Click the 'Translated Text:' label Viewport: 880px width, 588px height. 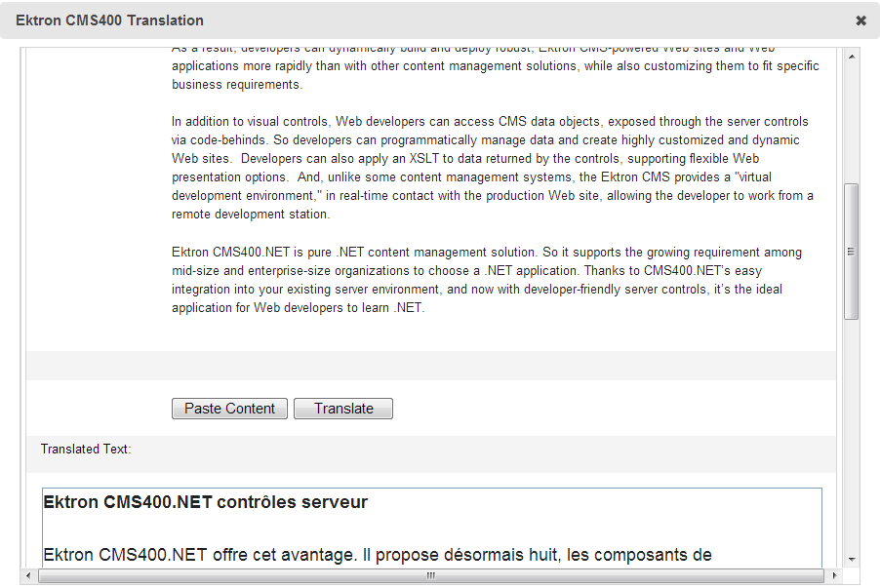[x=86, y=450]
